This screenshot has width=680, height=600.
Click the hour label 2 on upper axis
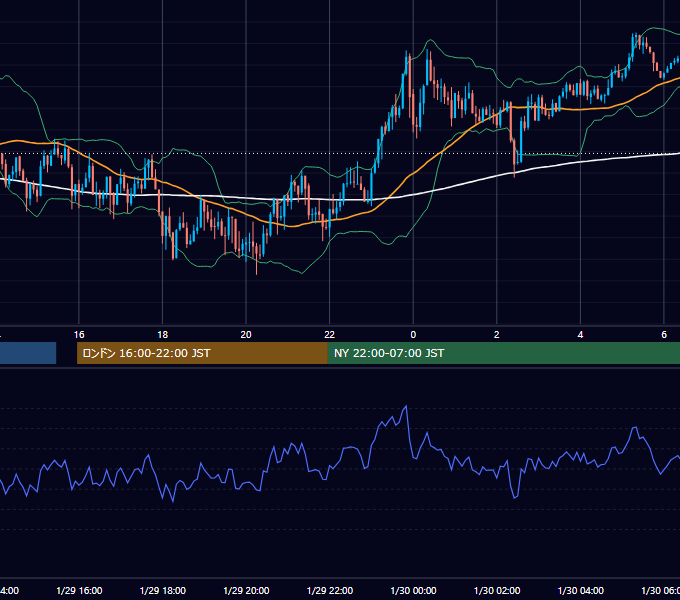(x=497, y=334)
